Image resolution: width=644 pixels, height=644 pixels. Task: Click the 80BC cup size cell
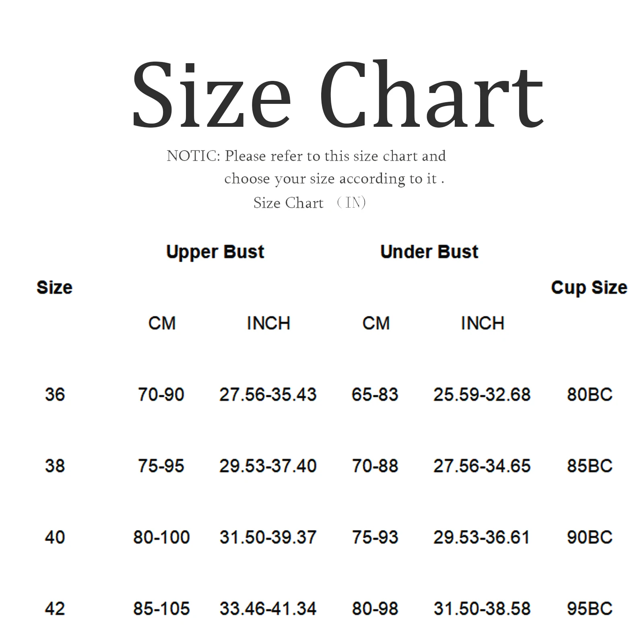pyautogui.click(x=589, y=394)
